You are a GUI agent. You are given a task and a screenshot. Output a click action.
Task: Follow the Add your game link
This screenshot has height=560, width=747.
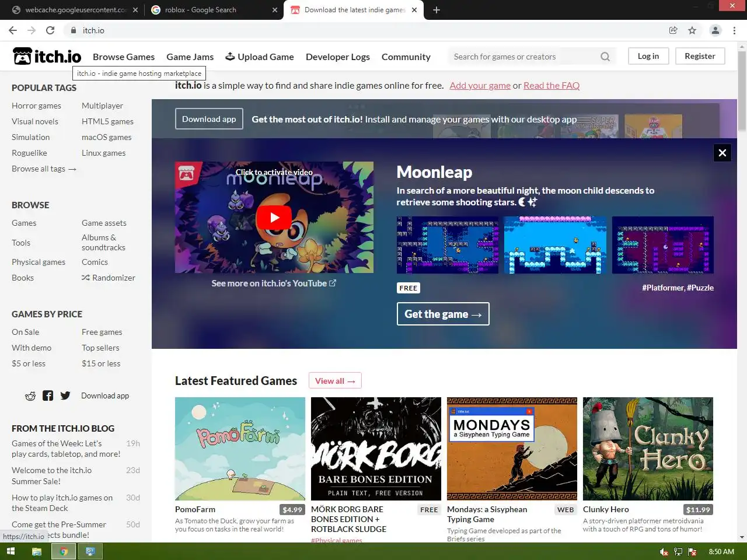[x=480, y=85]
